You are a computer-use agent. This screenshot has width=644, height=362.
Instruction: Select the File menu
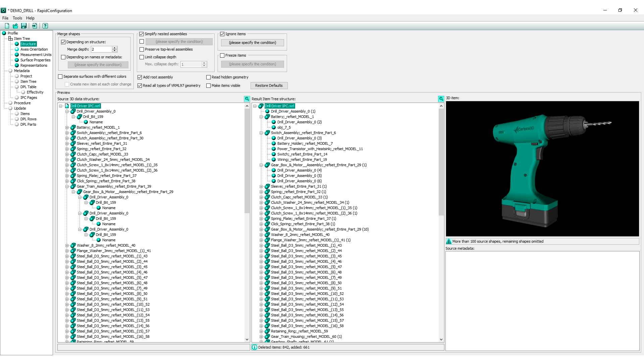5,18
